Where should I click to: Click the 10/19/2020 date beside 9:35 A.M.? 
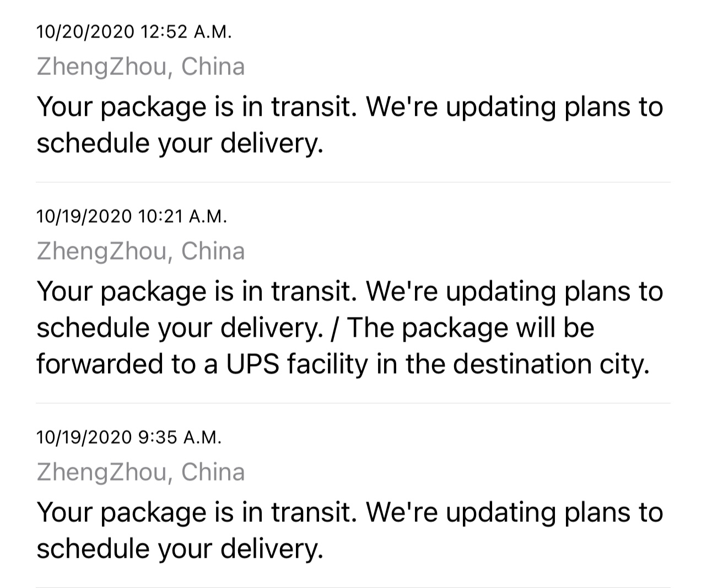click(84, 438)
